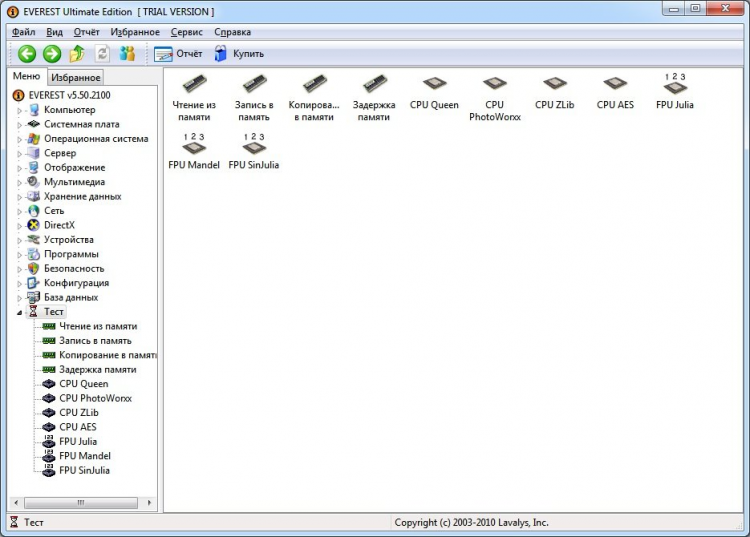Select База данных in the tree
This screenshot has width=750, height=537.
click(x=71, y=297)
